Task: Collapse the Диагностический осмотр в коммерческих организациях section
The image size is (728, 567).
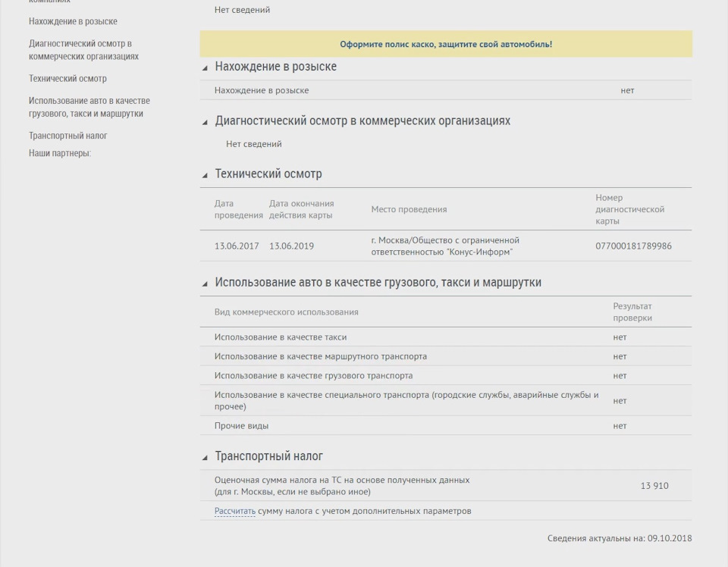Action: [205, 123]
